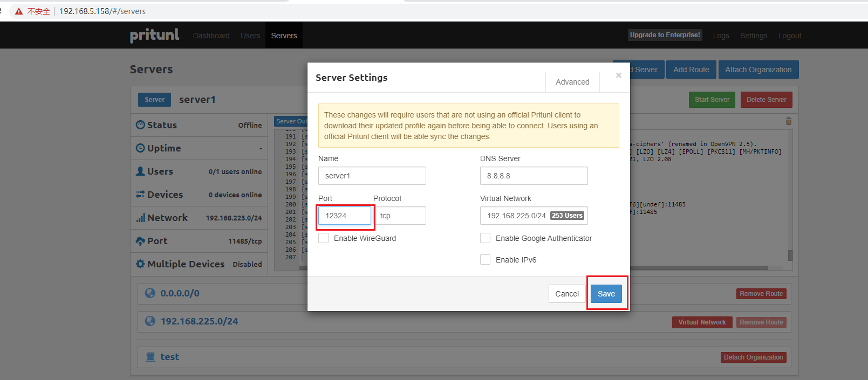The image size is (868, 380).
Task: Click Remove Route for 192.168.225.0/24
Action: [761, 322]
